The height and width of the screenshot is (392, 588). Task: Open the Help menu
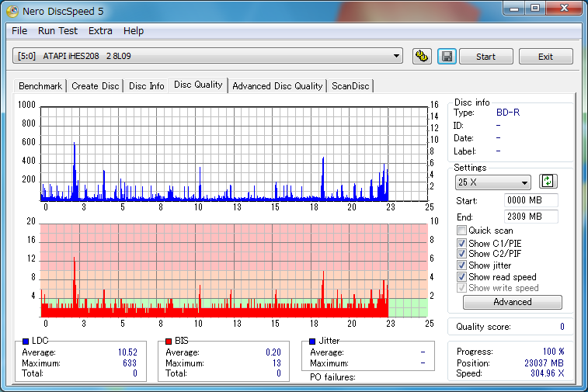coord(134,31)
